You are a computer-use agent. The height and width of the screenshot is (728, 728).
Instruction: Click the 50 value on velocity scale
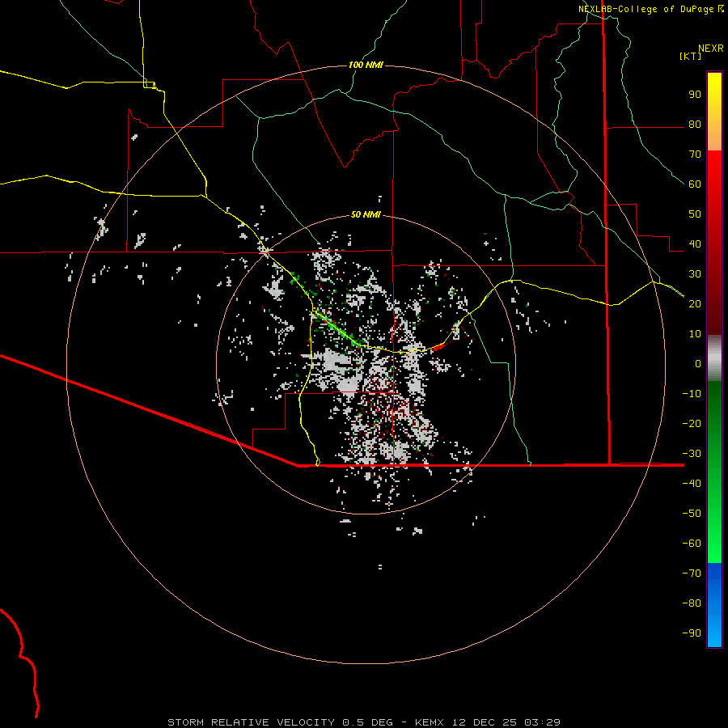pos(695,214)
